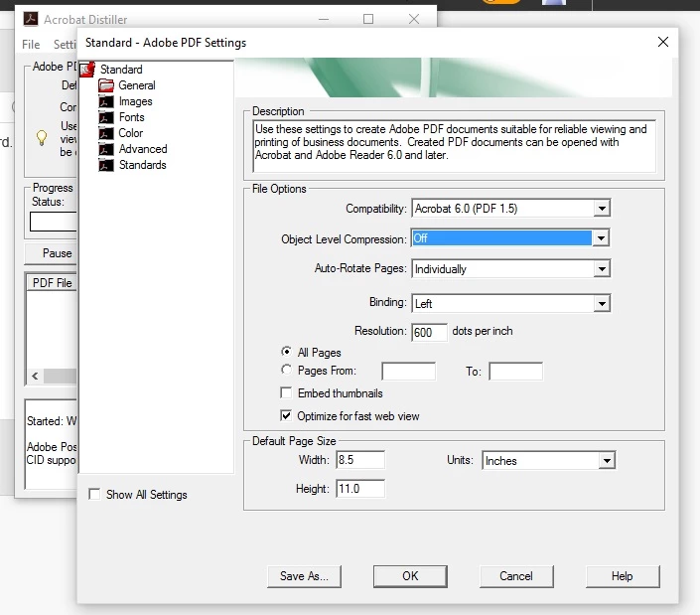Click the Fonts panel icon in tree
The width and height of the screenshot is (700, 615).
pos(106,117)
